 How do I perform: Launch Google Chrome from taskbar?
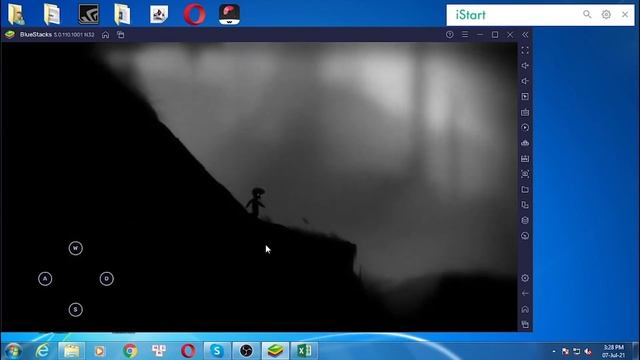click(130, 351)
